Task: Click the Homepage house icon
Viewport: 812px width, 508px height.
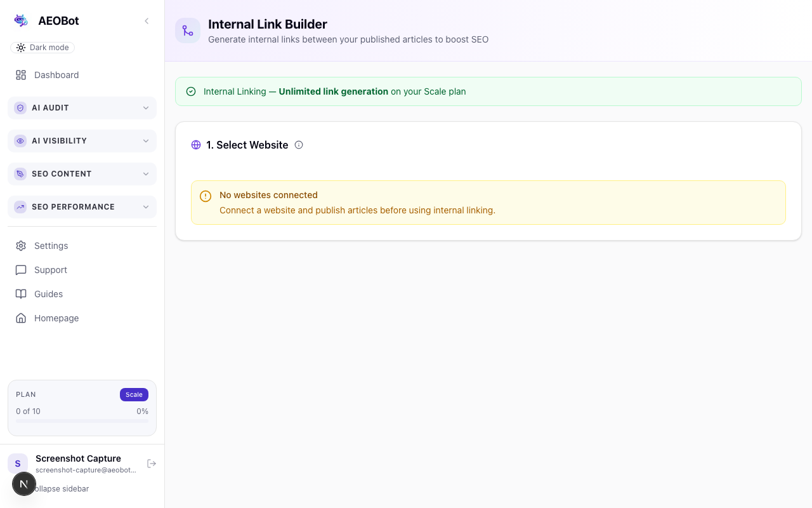Action: (x=21, y=318)
